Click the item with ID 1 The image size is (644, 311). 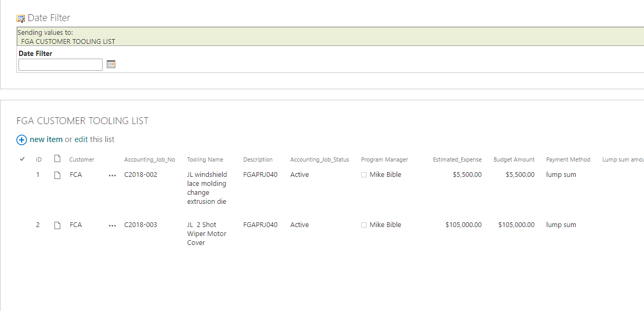pyautogui.click(x=38, y=174)
